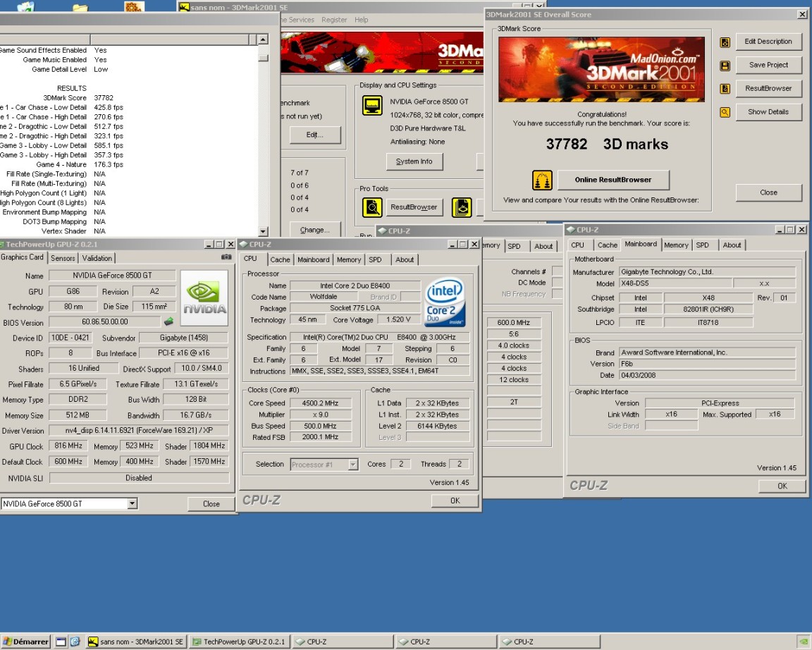Click the Save Project floppy icon
Image resolution: width=812 pixels, height=650 pixels.
click(x=725, y=66)
